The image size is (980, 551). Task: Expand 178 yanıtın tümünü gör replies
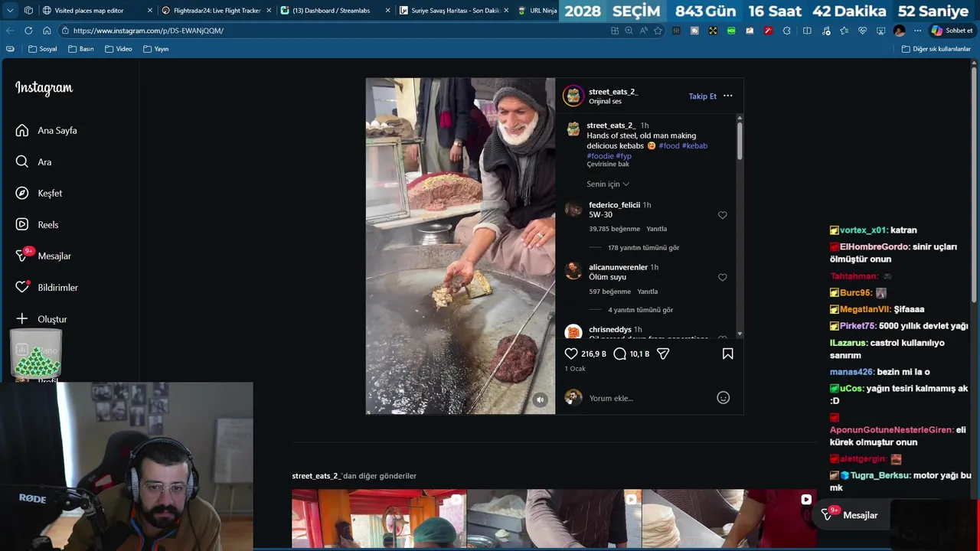[643, 248]
